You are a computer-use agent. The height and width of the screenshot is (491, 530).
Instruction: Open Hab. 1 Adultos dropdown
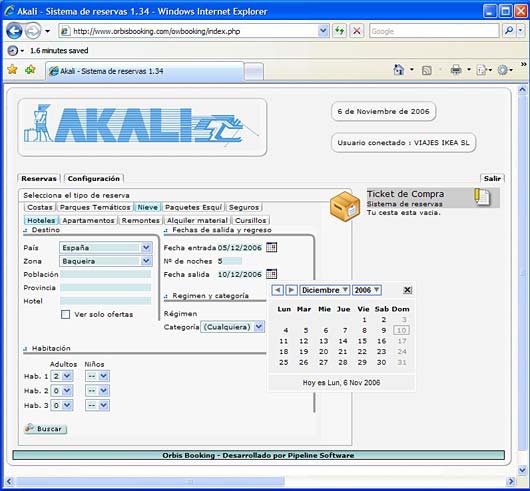point(62,376)
